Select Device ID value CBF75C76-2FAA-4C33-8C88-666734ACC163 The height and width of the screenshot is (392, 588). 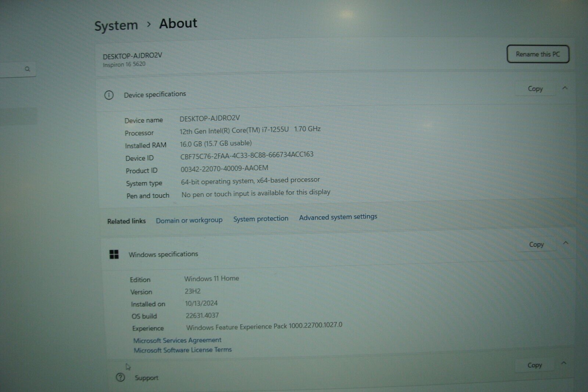click(247, 155)
